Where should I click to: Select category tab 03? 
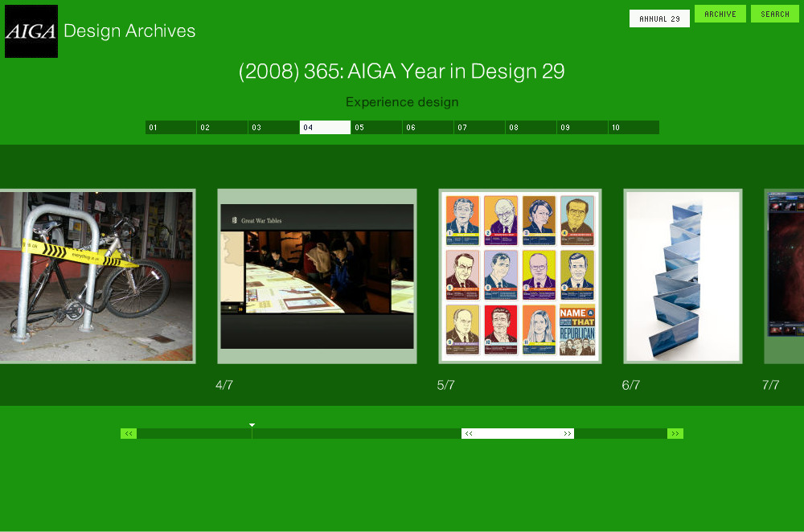(x=274, y=127)
